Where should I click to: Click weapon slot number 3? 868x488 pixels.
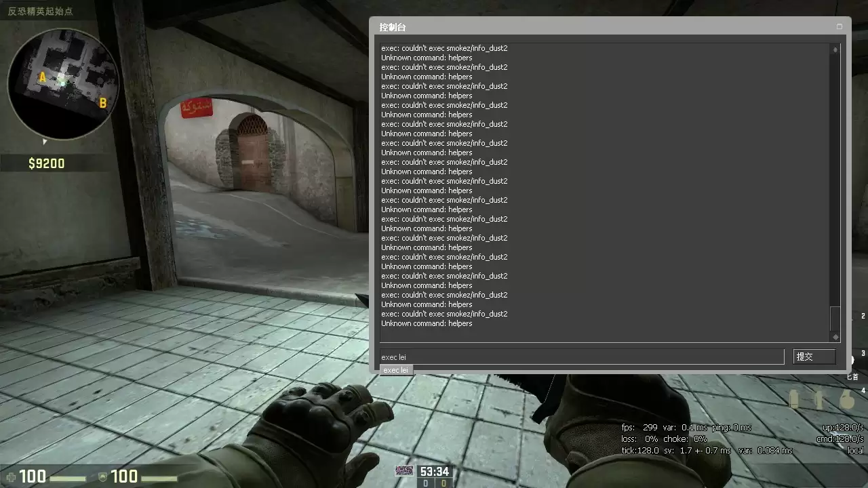pos(863,354)
